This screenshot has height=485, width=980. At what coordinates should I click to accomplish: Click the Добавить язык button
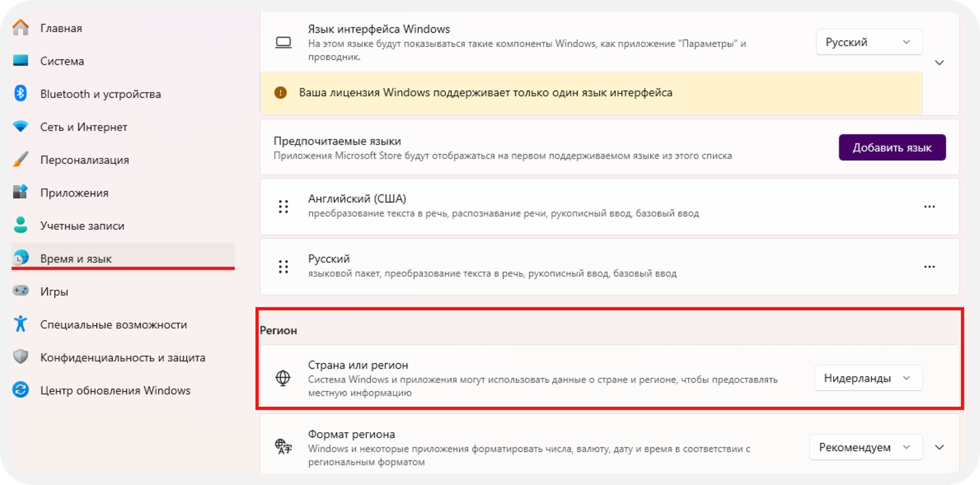pos(892,148)
